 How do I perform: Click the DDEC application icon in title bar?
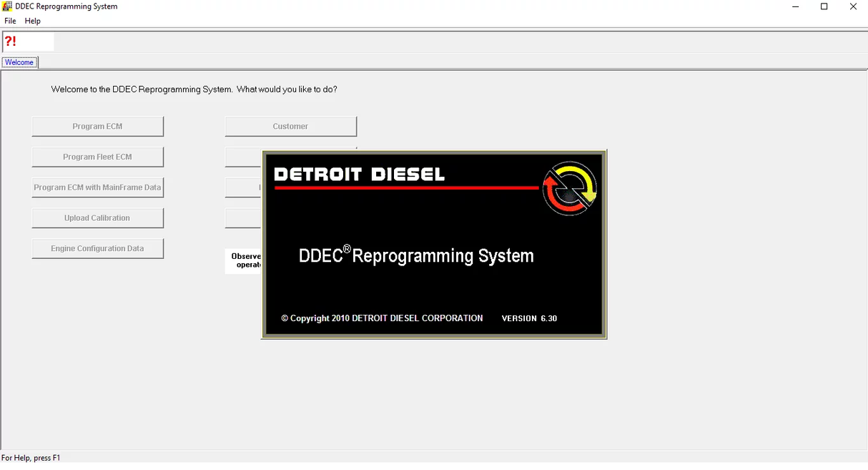pyautogui.click(x=7, y=6)
